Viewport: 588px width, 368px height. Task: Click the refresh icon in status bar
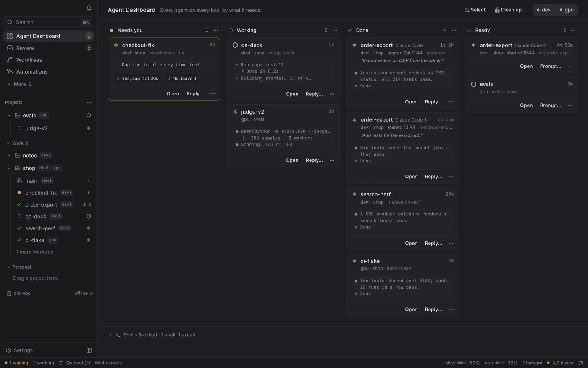[580, 363]
